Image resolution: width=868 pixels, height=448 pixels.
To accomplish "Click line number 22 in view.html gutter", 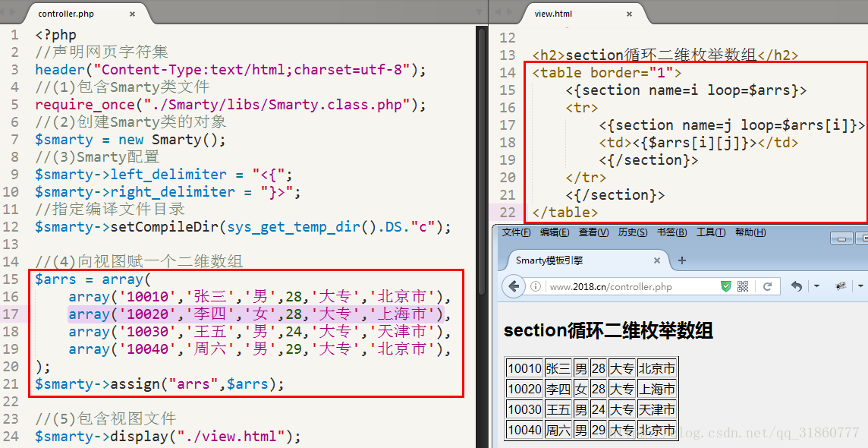I will (508, 212).
